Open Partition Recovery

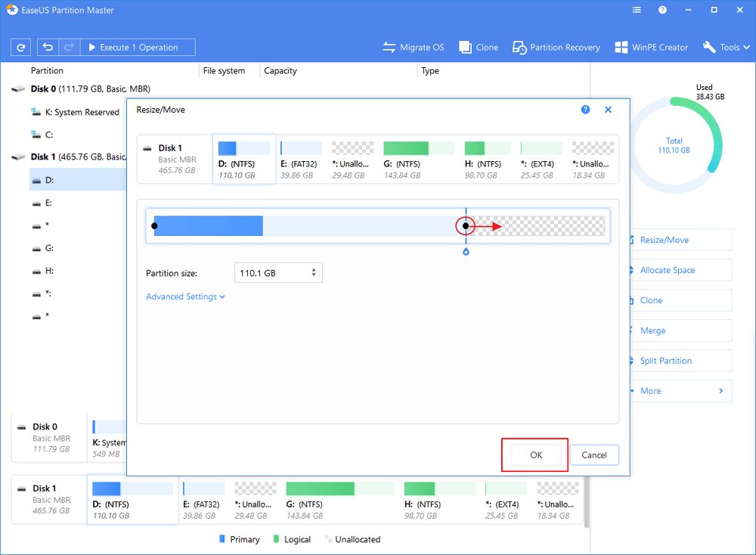click(556, 47)
